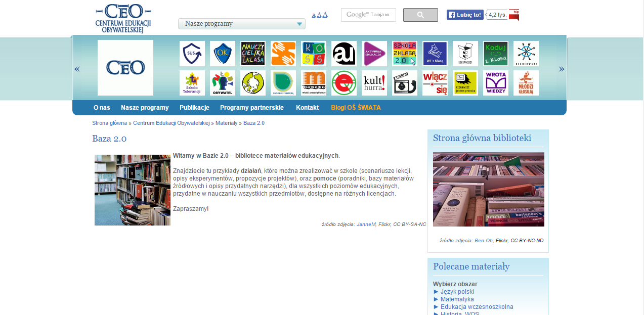Open the Dzienikwas snowflake-figures icon
The image size is (644, 315).
tap(526, 54)
